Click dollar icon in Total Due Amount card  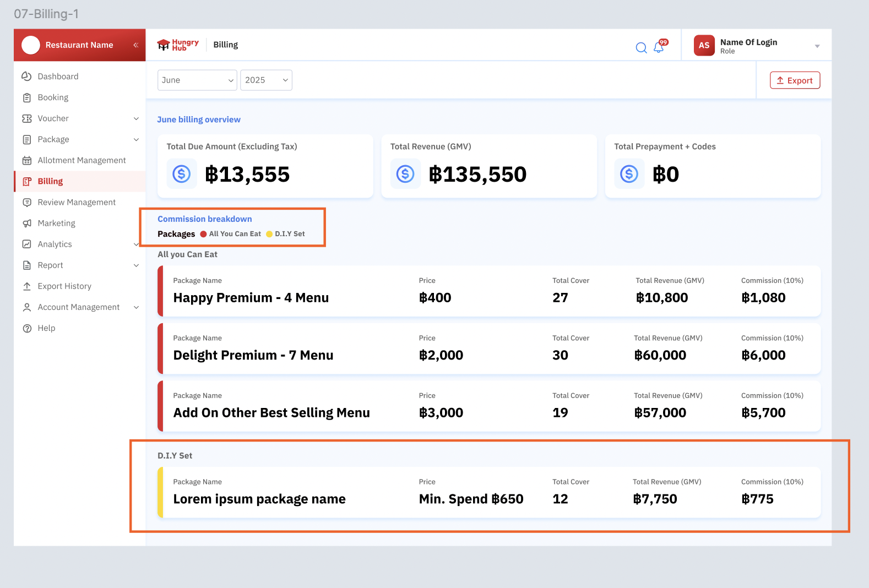(182, 174)
